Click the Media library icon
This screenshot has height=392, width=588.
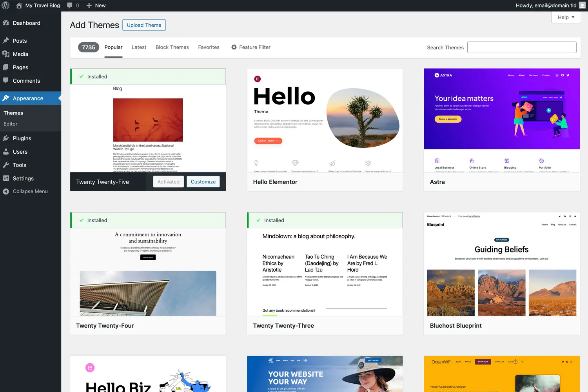click(x=6, y=54)
